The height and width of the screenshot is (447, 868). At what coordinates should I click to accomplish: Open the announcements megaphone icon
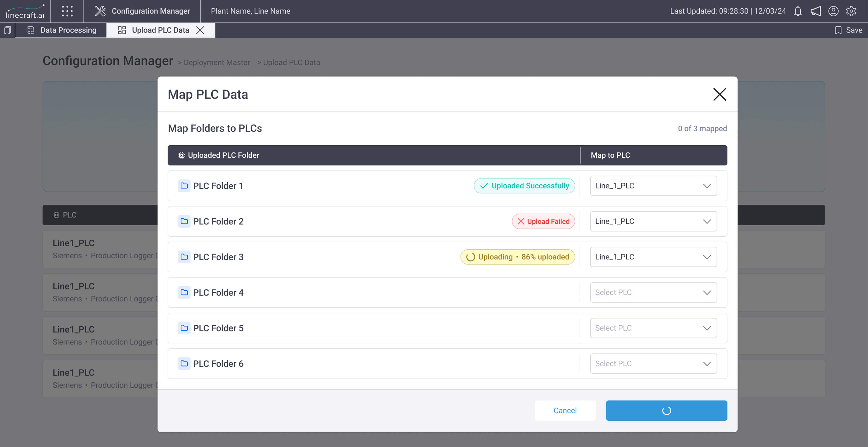815,11
